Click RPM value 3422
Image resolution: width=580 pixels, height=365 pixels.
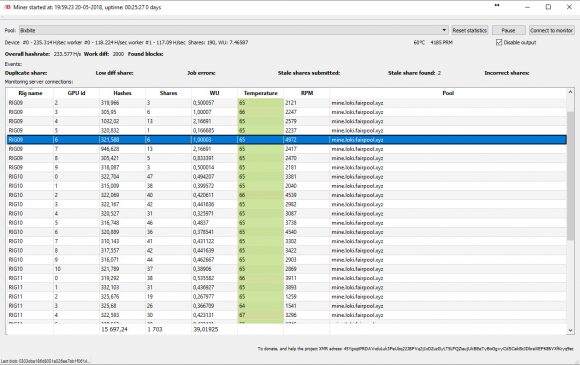[291, 251]
